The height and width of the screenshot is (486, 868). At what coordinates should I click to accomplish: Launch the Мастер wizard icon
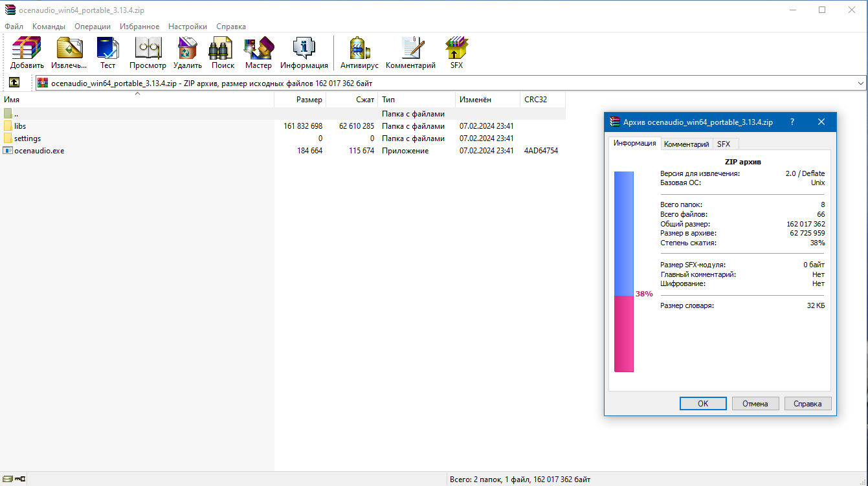[258, 53]
